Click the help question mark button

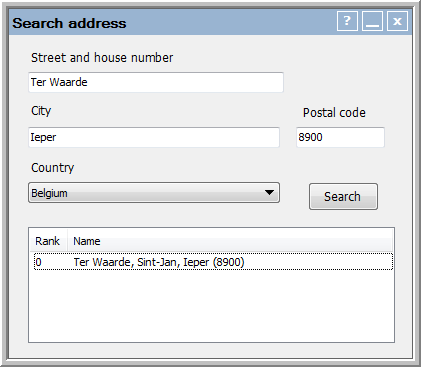point(347,21)
